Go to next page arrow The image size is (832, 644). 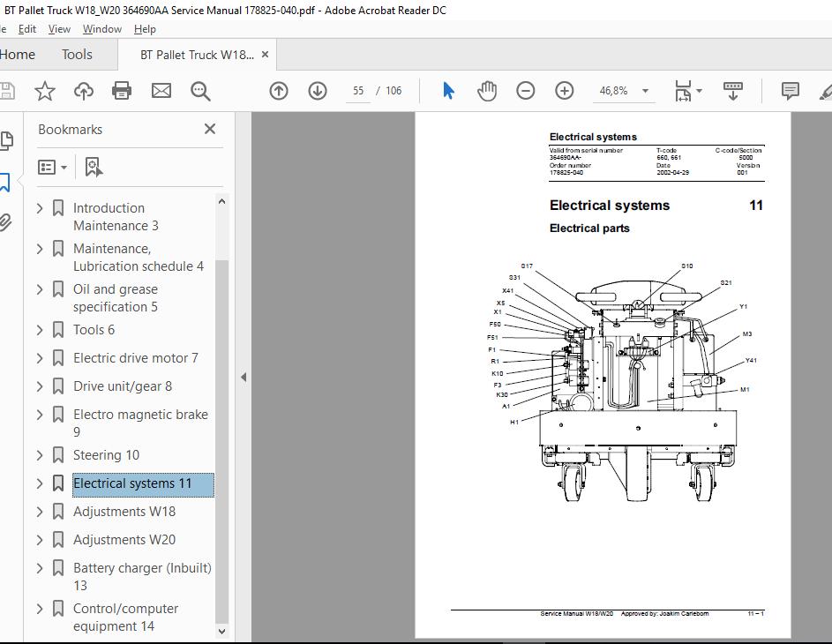coord(318,91)
